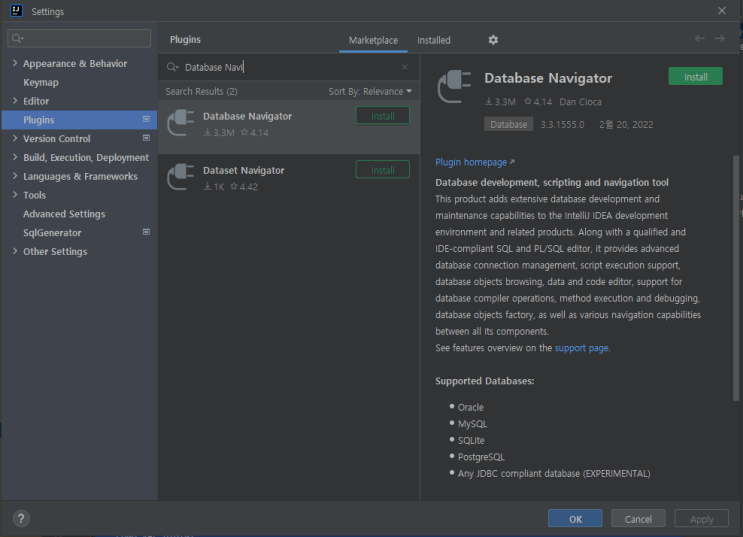Click the Dan Cioca author name
Screen dimensions: 743x537
580,102
